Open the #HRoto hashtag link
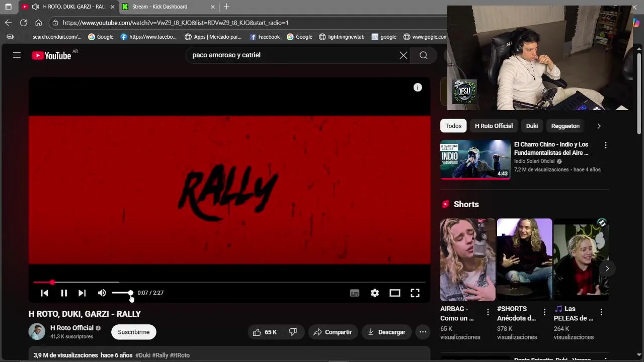644x362 pixels. (x=180, y=355)
